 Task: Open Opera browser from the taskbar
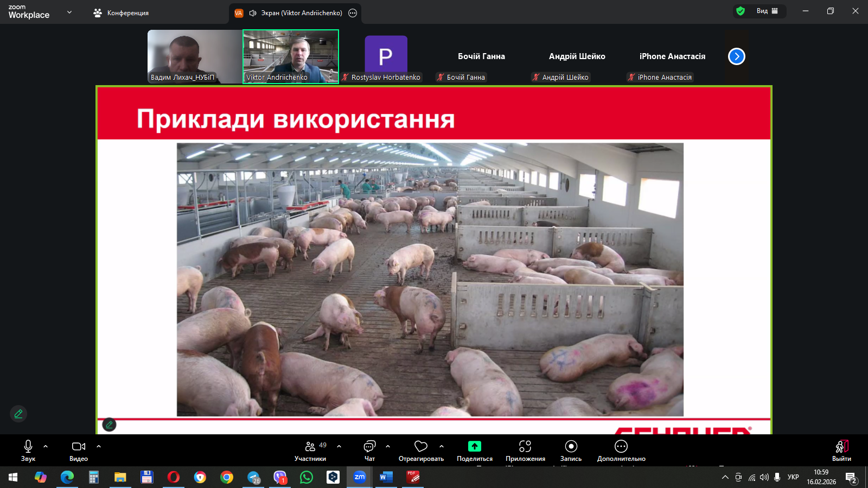pyautogui.click(x=173, y=477)
